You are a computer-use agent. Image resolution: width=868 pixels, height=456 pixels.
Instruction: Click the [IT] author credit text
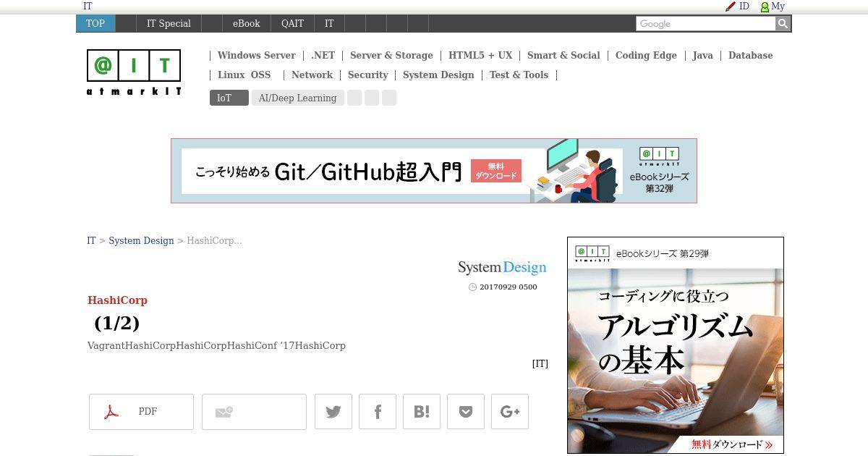coord(540,364)
